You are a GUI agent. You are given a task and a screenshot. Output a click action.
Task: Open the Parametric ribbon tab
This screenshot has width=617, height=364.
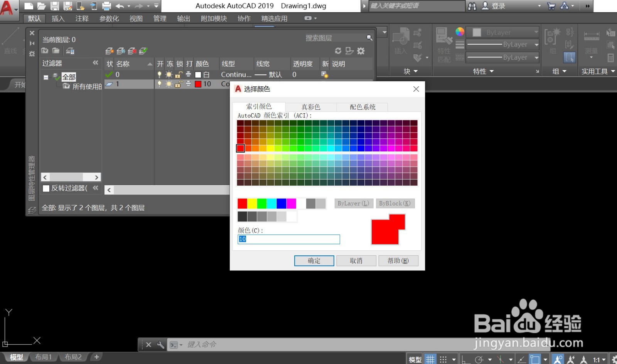pos(109,18)
